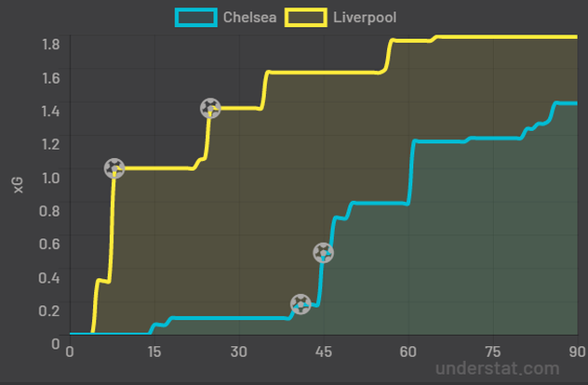
Task: Click the yellow Liverpool legend color box
Action: tap(305, 17)
